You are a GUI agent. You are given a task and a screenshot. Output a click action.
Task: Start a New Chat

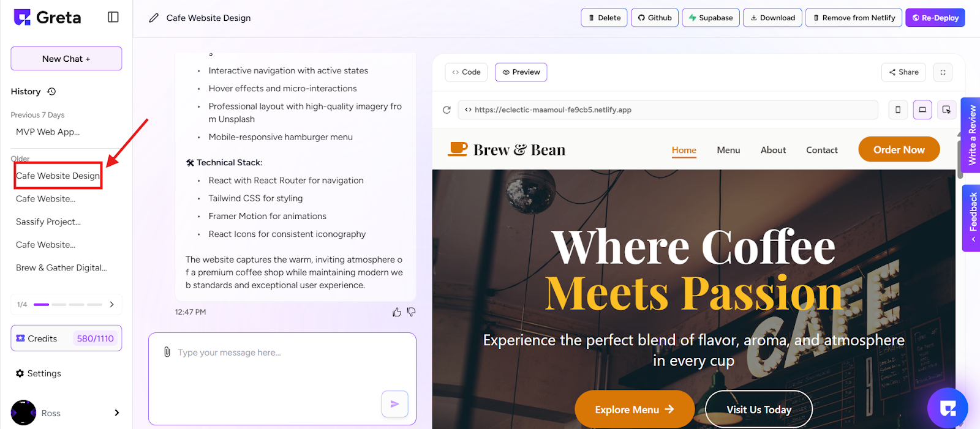point(66,59)
